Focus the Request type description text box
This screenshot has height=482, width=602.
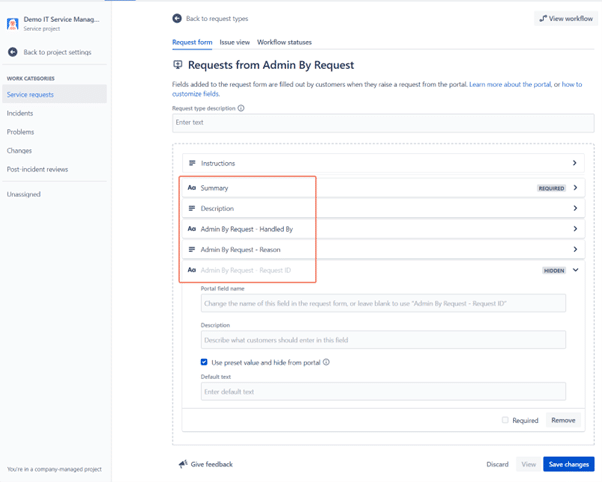[x=383, y=123]
